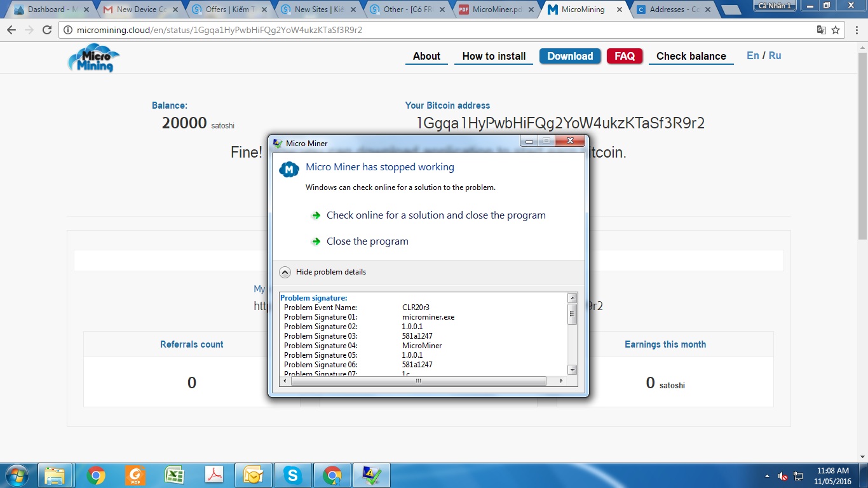Viewport: 868px width, 488px height.
Task: Open the Google Translate icon in the address bar
Action: point(822,30)
